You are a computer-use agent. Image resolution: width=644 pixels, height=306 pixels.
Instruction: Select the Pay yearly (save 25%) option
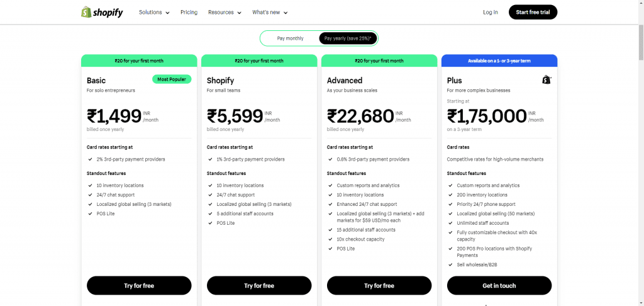[347, 38]
